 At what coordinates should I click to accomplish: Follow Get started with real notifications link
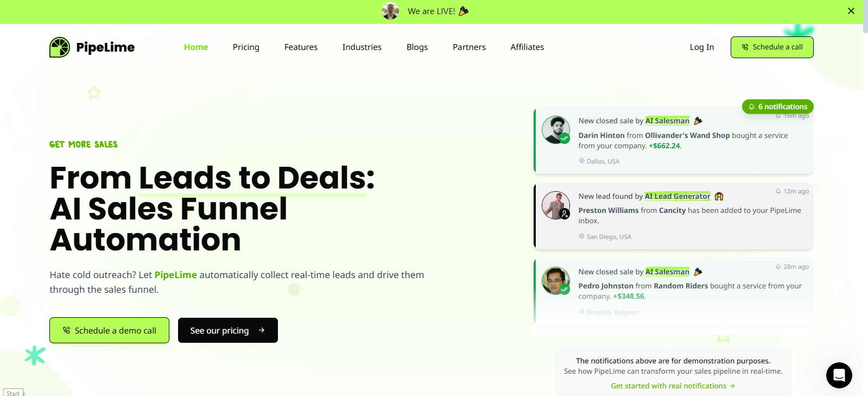(x=673, y=386)
